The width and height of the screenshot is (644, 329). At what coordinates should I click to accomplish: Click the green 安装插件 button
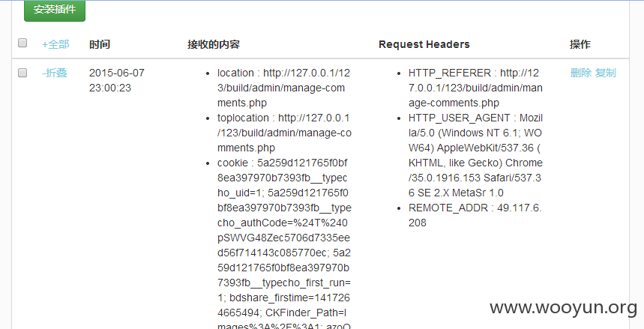coord(55,10)
